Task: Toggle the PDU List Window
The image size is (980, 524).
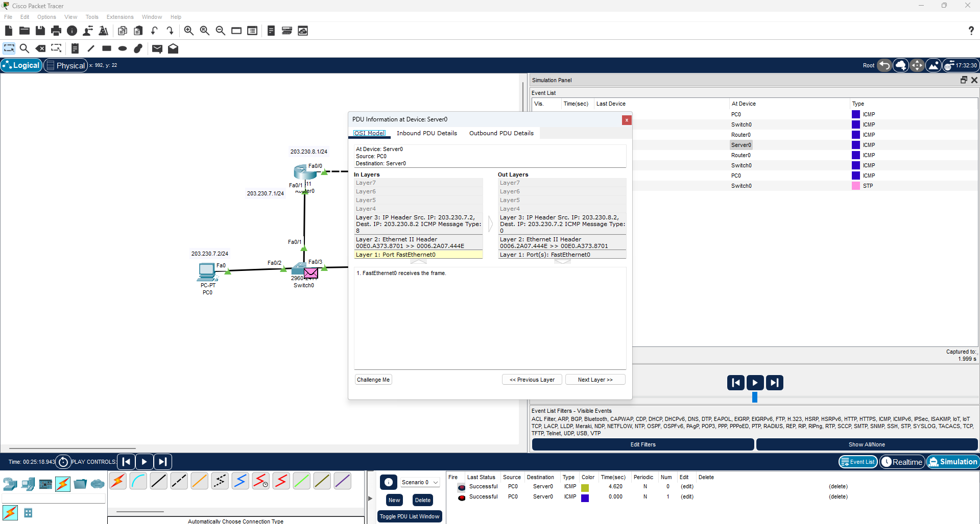Action: pos(410,516)
